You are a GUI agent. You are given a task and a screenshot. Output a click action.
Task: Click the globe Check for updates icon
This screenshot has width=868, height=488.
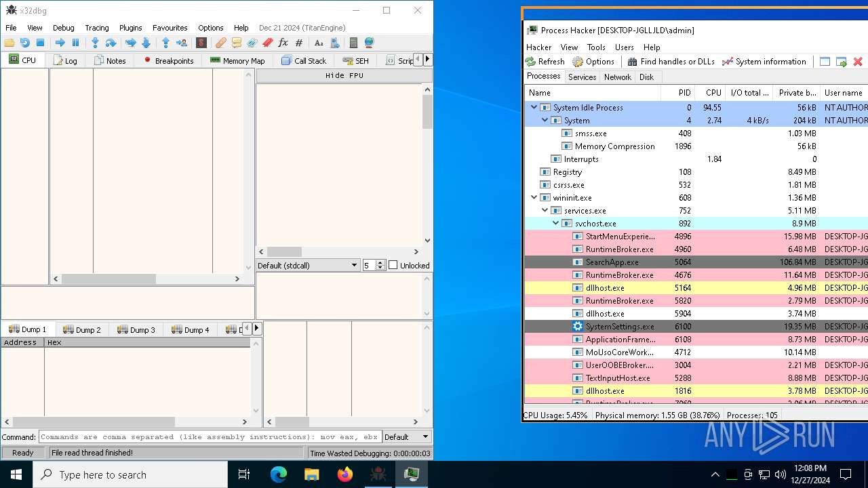[369, 43]
